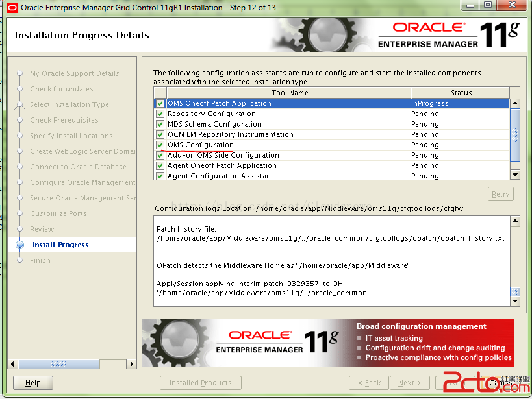
Task: Click the down arrow of the tool table scrollbar
Action: [x=515, y=175]
